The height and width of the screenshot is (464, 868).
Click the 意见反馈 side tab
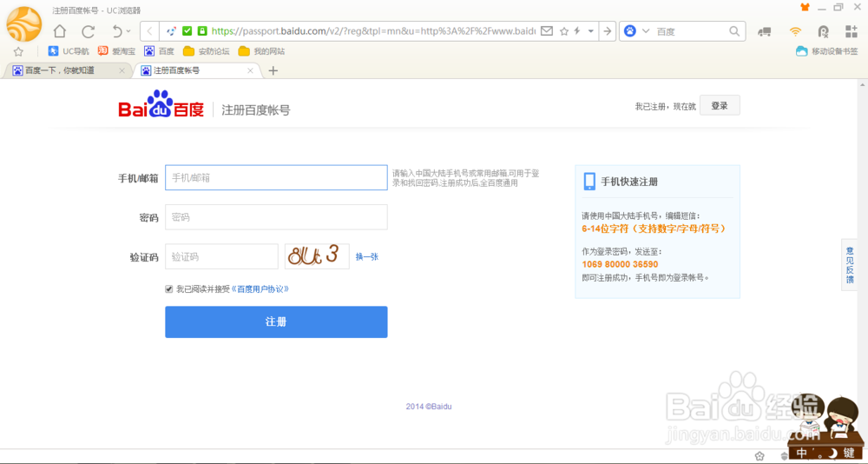[850, 264]
